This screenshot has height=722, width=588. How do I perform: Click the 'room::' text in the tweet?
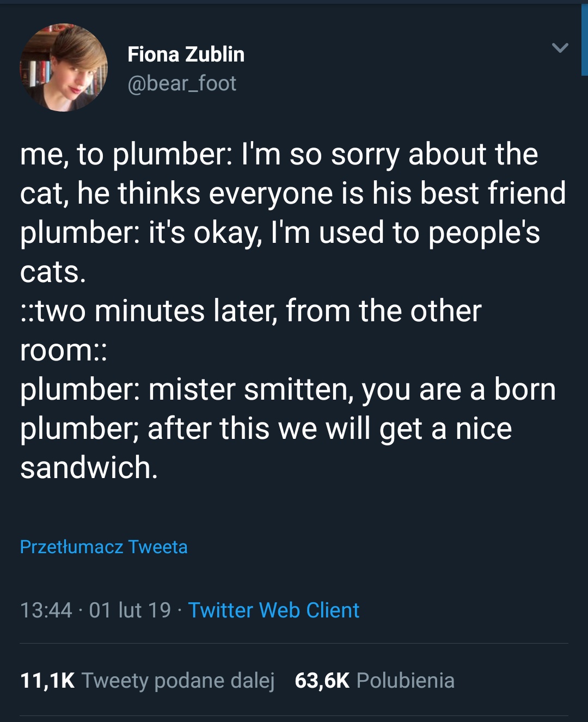coord(63,350)
